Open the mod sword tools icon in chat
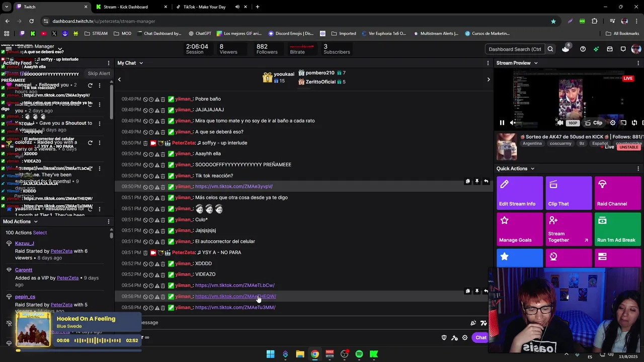This screenshot has height=362, width=644. [x=454, y=337]
